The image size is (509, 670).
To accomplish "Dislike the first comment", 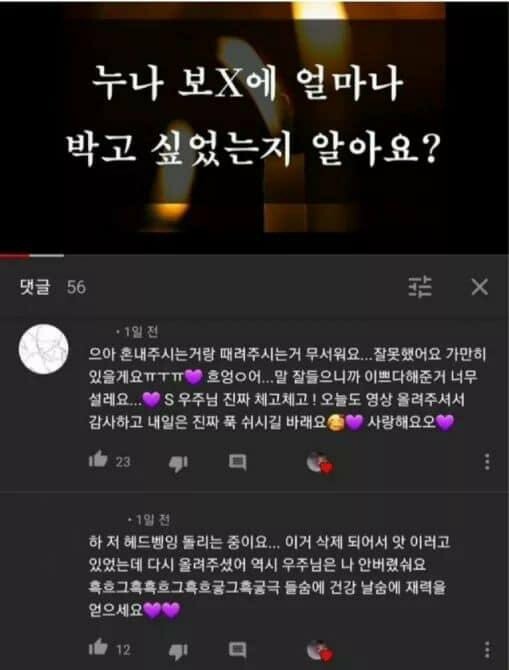I will [178, 463].
